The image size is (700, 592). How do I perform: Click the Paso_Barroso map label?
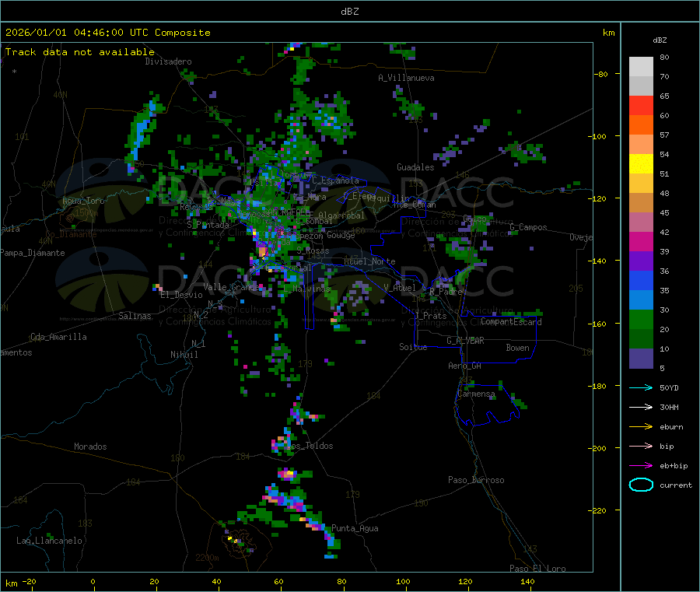pyautogui.click(x=476, y=480)
